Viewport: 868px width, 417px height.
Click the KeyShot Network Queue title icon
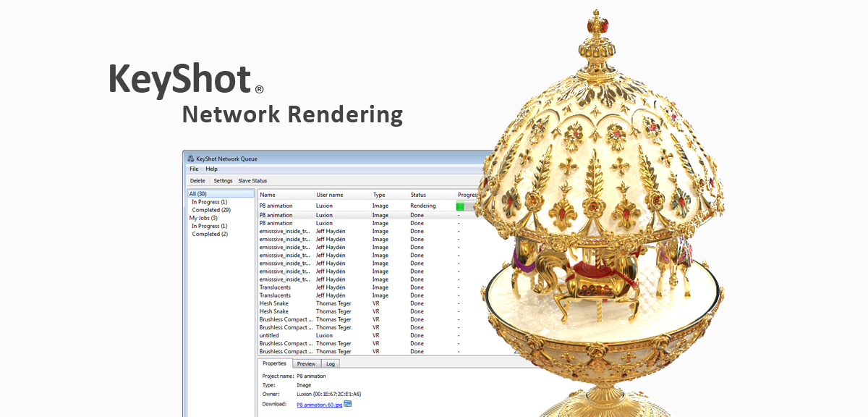coord(190,159)
